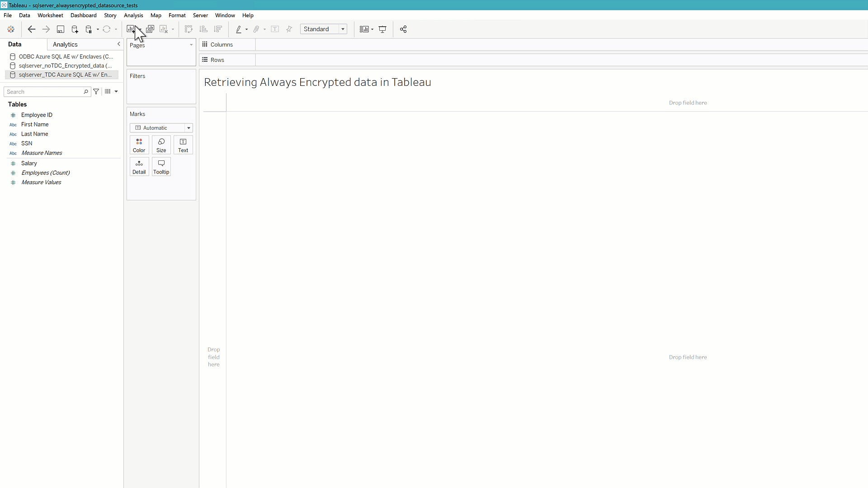Image resolution: width=868 pixels, height=488 pixels.
Task: Click the Tableau start page logo icon
Action: click(x=11, y=29)
